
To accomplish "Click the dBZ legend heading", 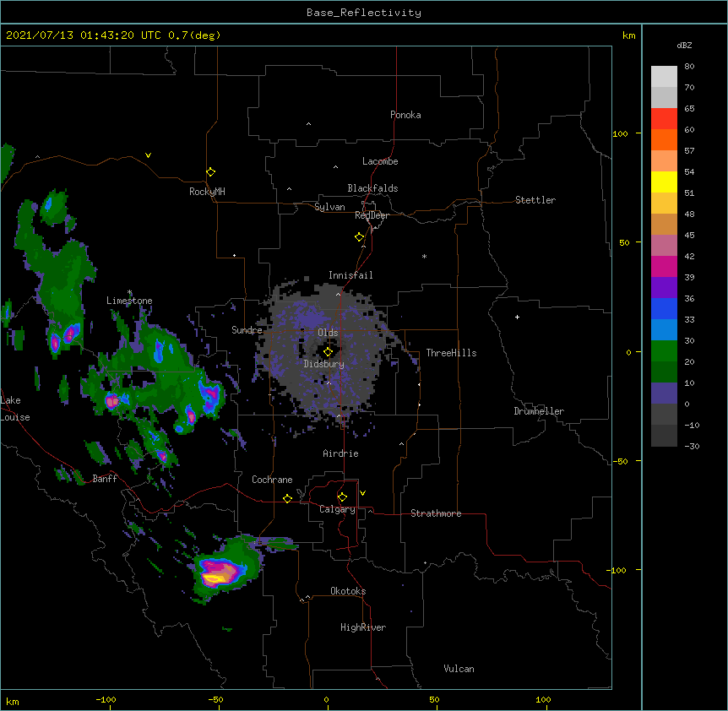I will click(x=684, y=45).
